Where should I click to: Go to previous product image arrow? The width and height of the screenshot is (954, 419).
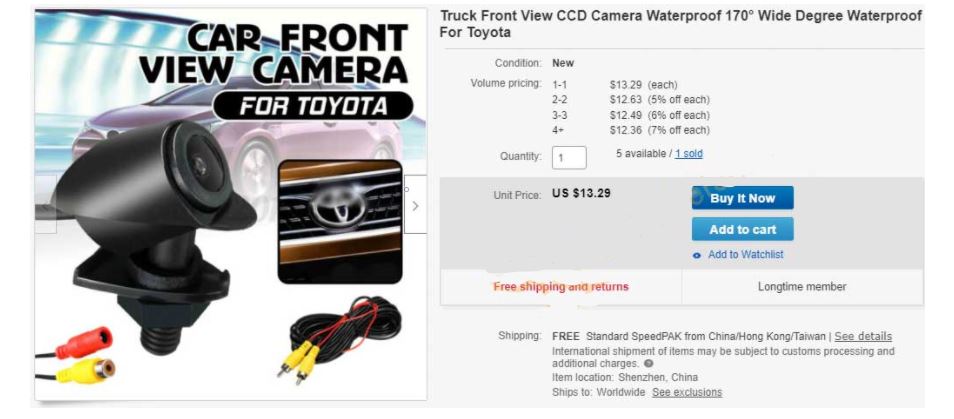tap(46, 204)
